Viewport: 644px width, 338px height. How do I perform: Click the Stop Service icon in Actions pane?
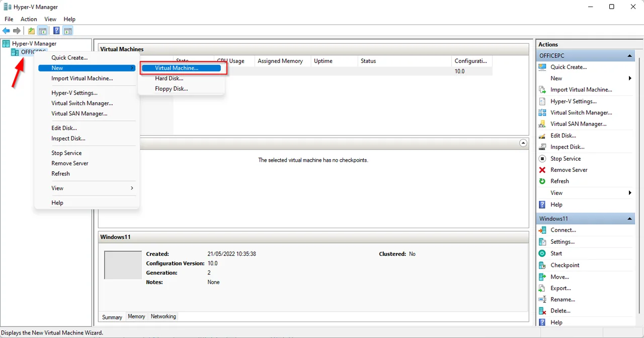pyautogui.click(x=542, y=159)
